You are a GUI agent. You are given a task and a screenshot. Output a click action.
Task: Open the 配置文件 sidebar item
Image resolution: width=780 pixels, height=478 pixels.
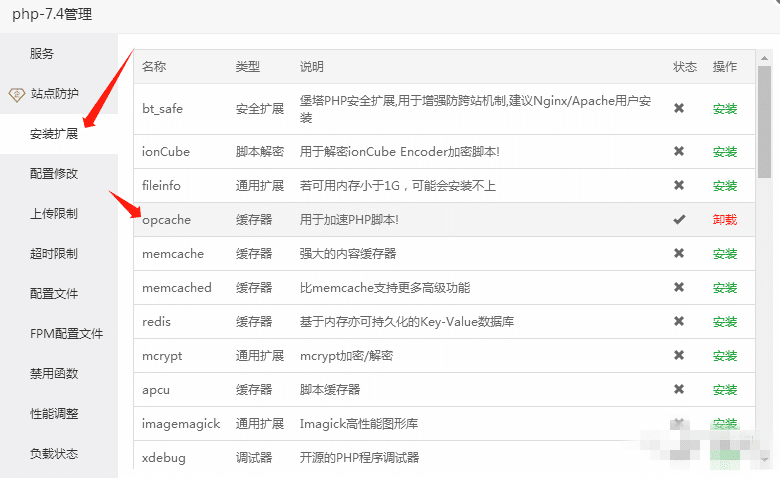[54, 293]
